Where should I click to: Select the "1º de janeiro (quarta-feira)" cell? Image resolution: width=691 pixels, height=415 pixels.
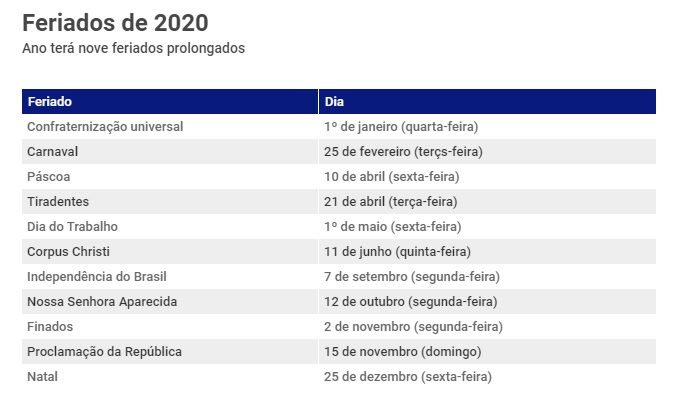401,127
